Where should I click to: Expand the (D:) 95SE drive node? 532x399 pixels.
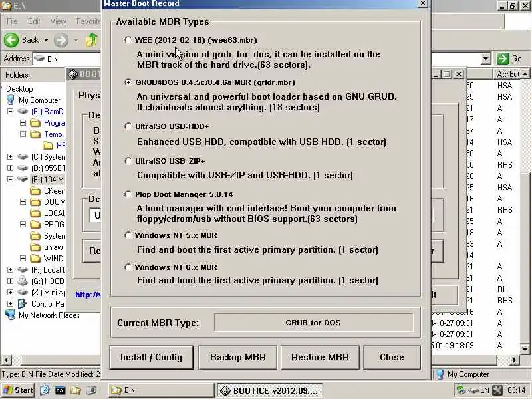click(x=10, y=168)
